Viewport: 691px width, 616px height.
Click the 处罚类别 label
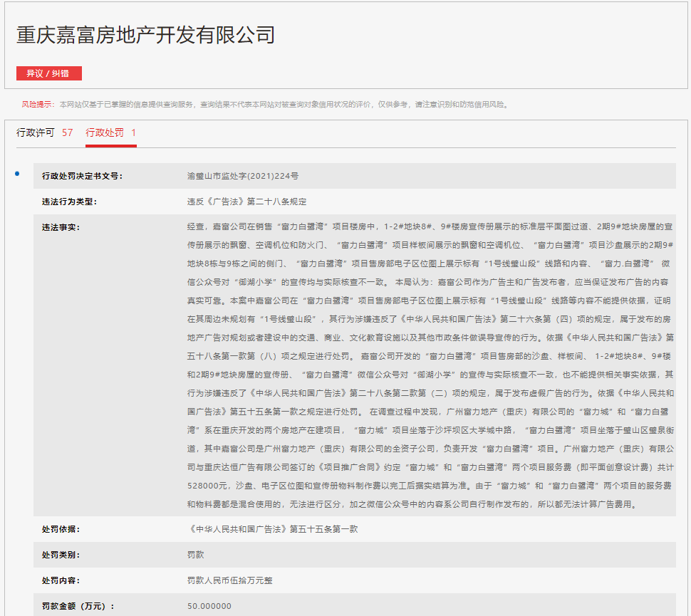61,555
